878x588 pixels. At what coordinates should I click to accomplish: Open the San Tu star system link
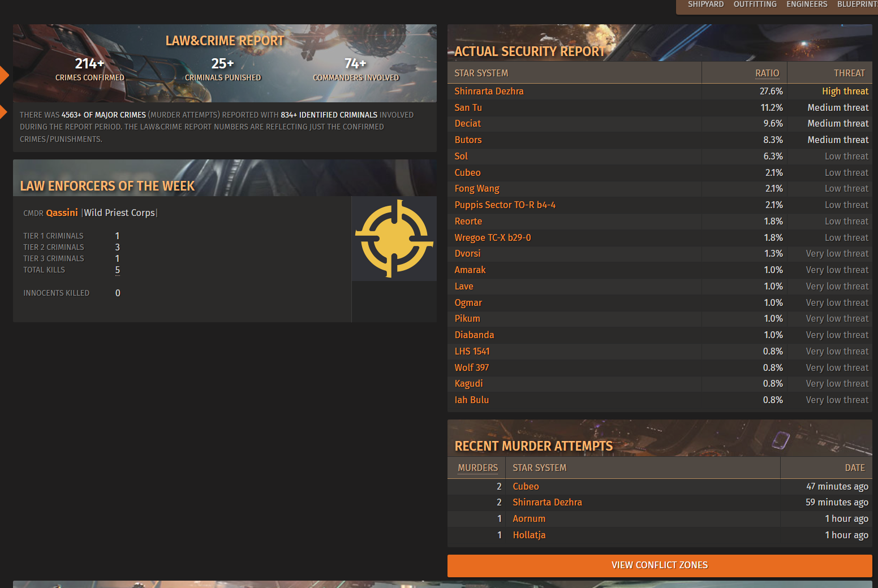pos(468,107)
